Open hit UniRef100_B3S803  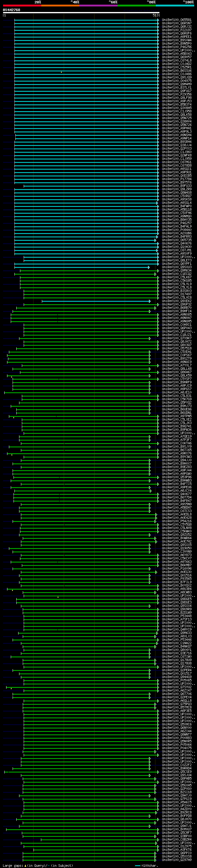click(177, 291)
